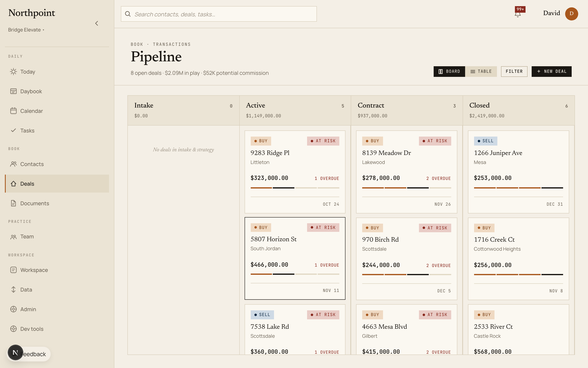The image size is (588, 368).
Task: Click the Workspace icon in sidebar
Action: click(13, 270)
